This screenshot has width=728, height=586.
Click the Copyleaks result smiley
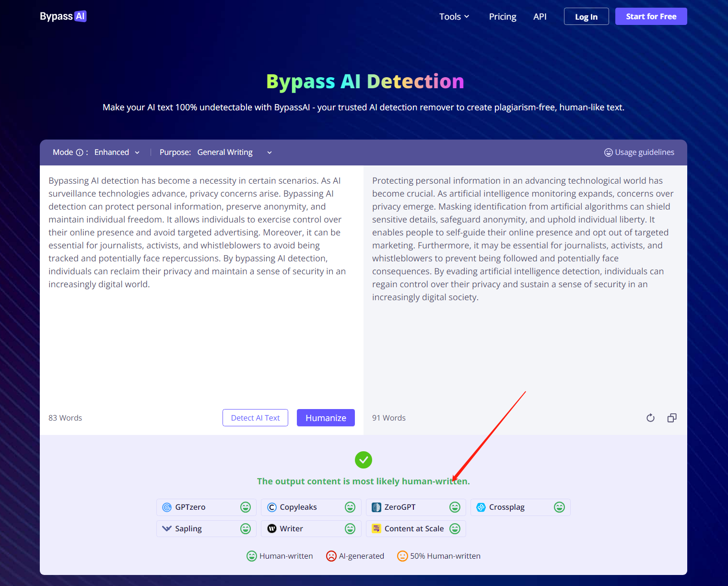(350, 507)
